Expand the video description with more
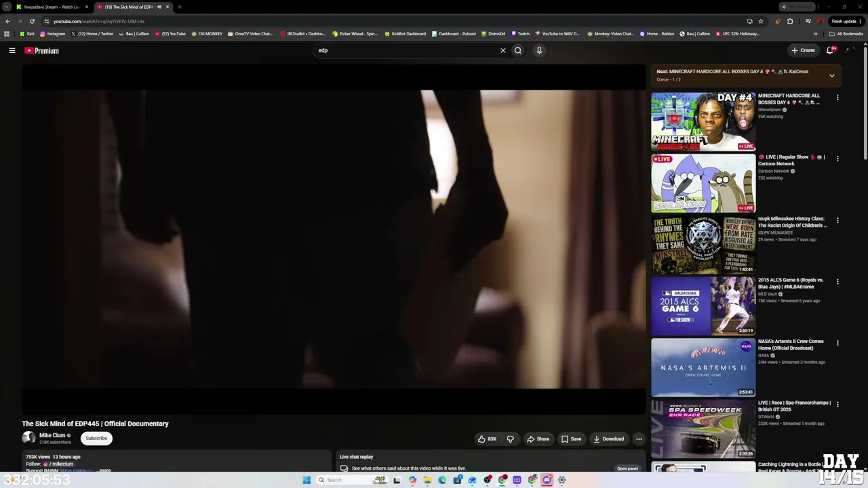Screen dimensions: 868x488 tap(105, 470)
